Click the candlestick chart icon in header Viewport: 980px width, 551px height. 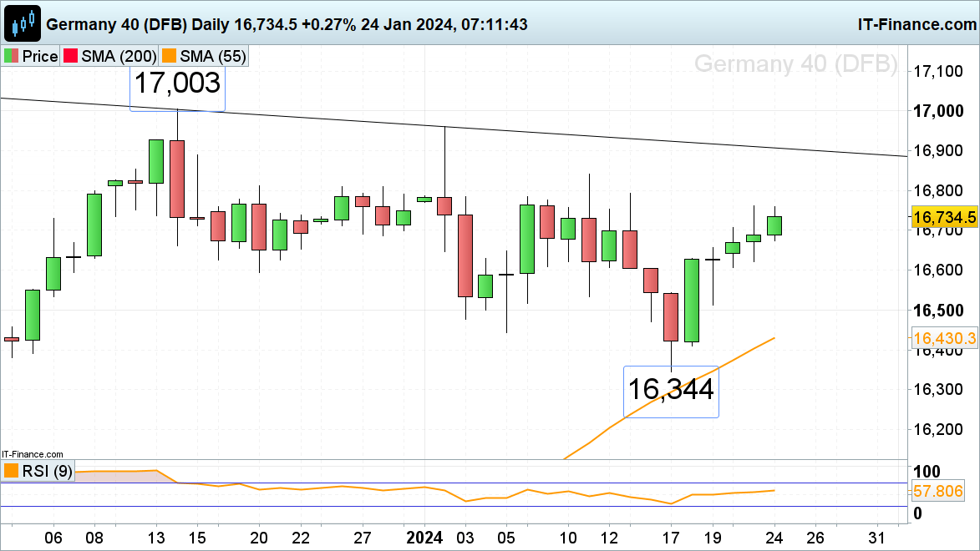coord(23,23)
